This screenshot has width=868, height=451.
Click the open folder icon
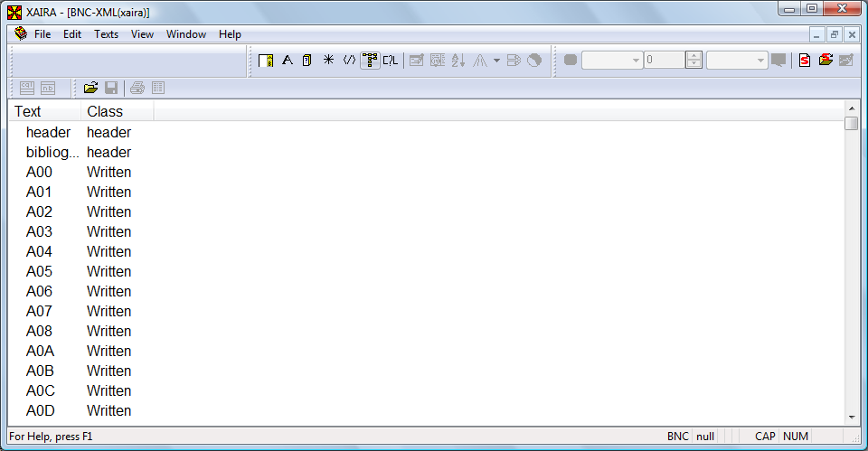(x=90, y=88)
